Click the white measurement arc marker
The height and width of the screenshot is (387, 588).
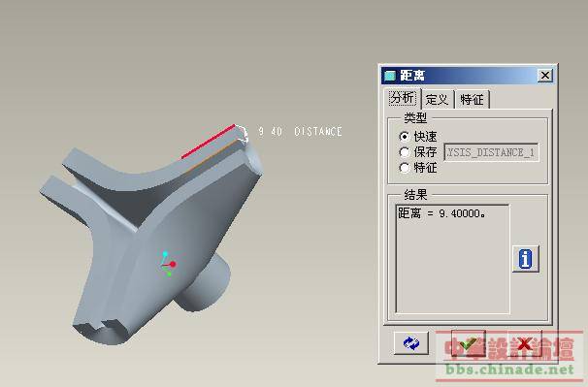coord(244,134)
